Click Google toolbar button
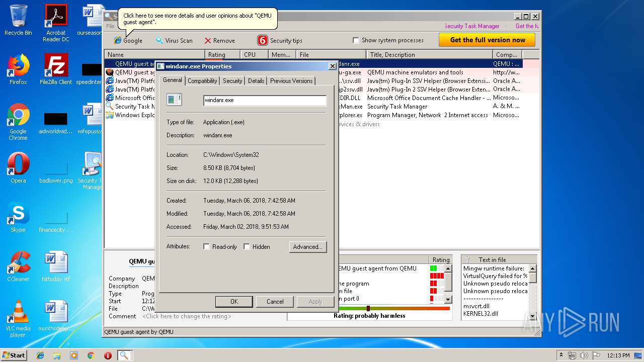Viewport: 644px width, 362px height. (128, 40)
